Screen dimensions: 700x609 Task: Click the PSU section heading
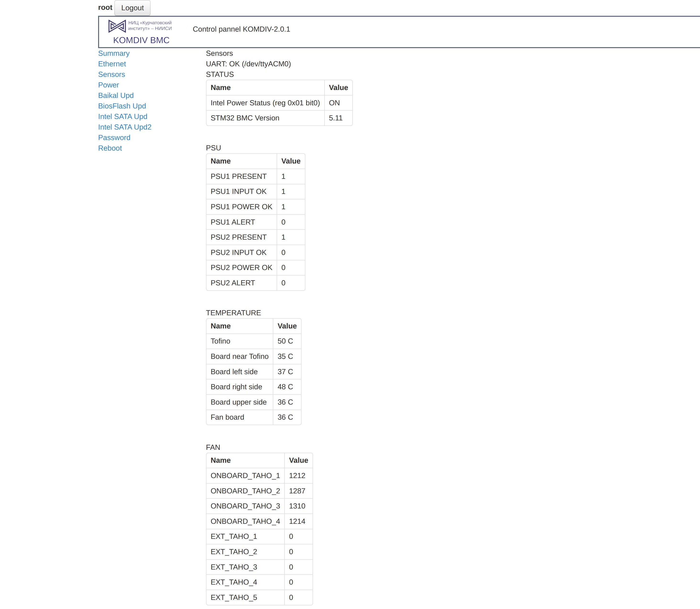[213, 148]
